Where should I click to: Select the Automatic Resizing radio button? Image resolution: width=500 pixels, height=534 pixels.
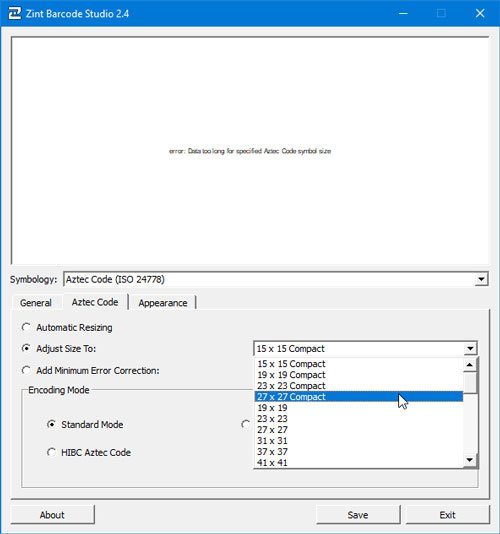tap(26, 327)
